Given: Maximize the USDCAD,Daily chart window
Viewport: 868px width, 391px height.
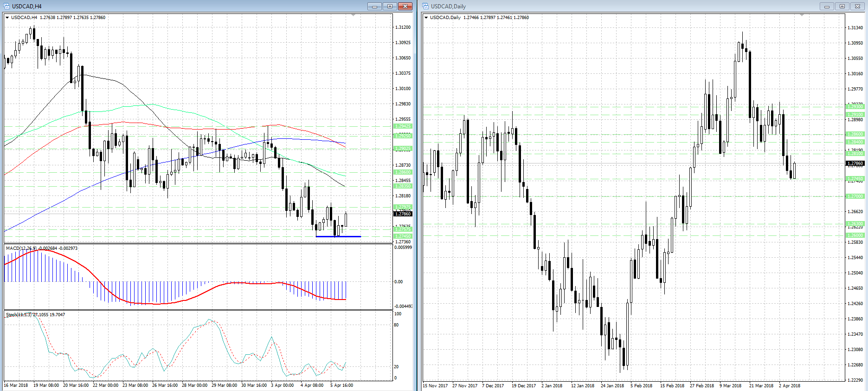Looking at the screenshot, I should [x=842, y=6].
